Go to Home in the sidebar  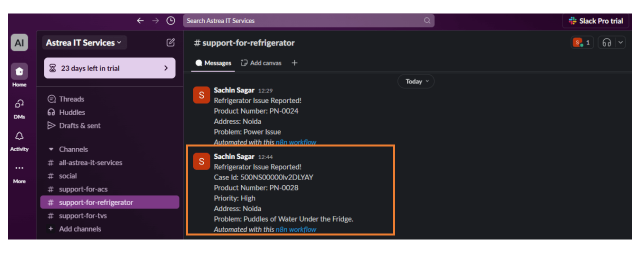19,75
